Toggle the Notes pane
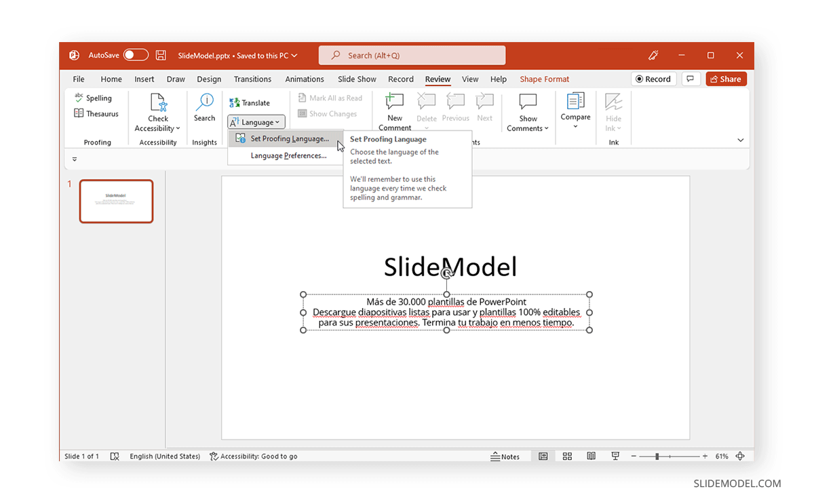Screen dimensions: 814x504 506,456
